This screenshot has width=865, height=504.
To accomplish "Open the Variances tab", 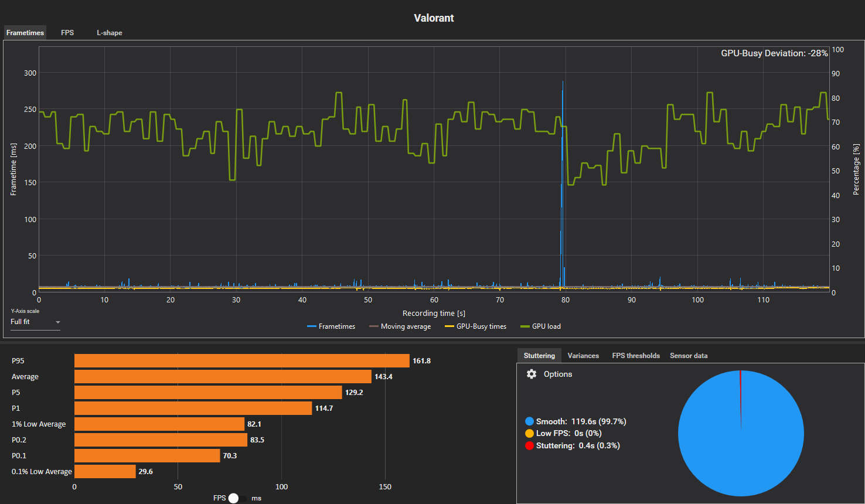I will coord(583,356).
